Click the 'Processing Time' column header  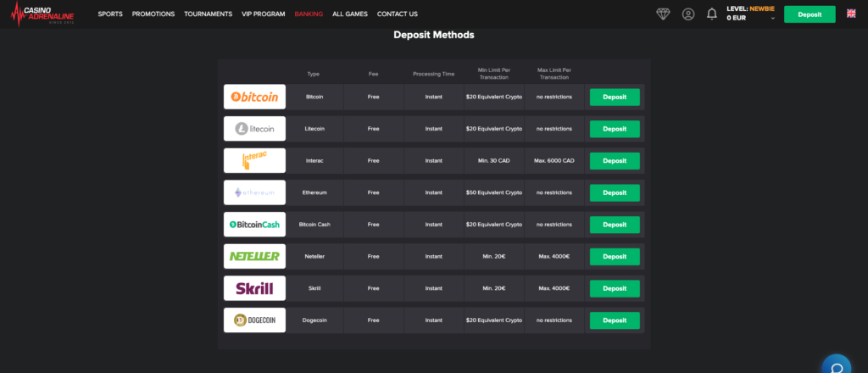pos(433,74)
